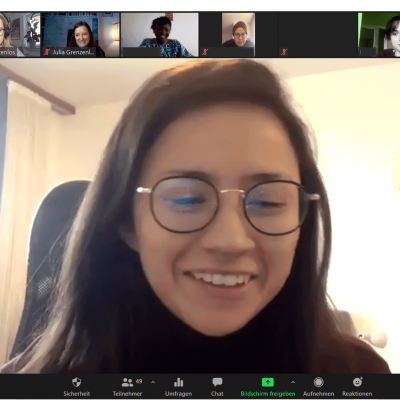This screenshot has height=400, width=400.
Task: Click the Bildschirm freigeben green text
Action: coord(268,394)
